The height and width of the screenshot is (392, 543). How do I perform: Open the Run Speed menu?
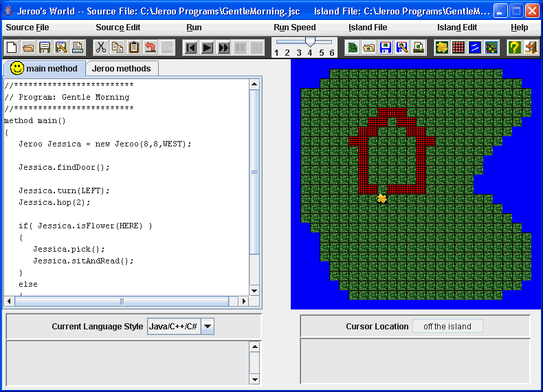point(295,28)
